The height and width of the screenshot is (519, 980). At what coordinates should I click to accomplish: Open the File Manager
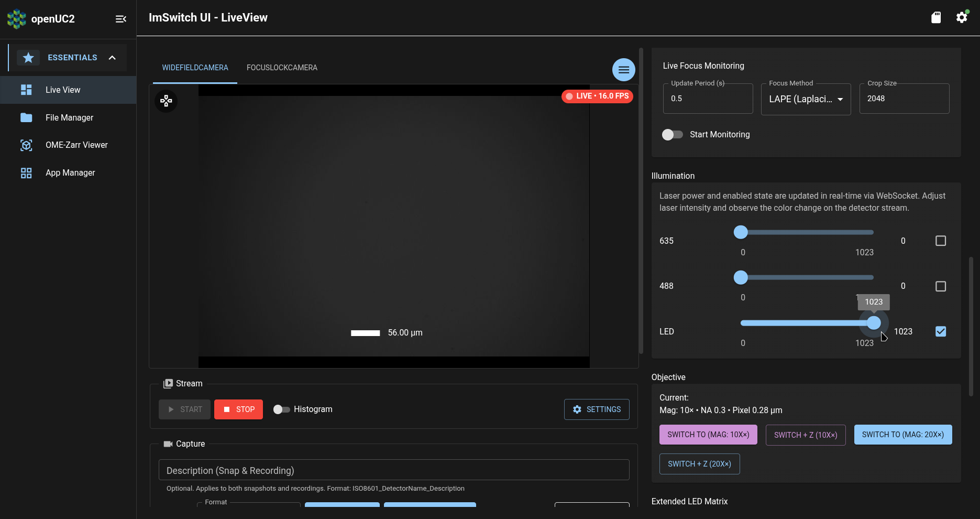[x=70, y=117]
